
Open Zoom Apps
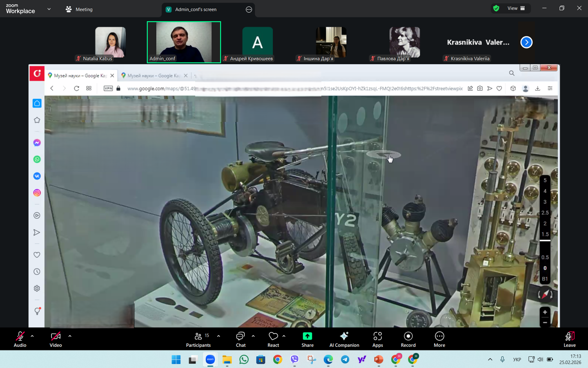coord(377,339)
